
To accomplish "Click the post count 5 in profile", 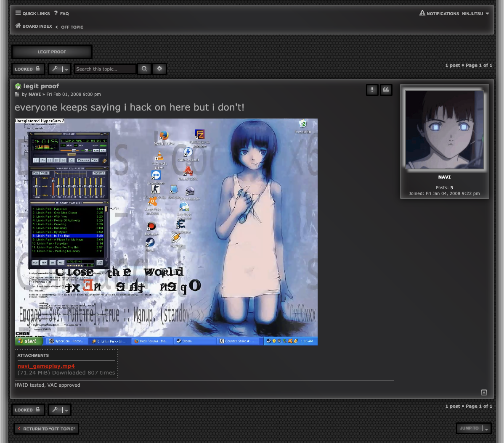I will [x=451, y=187].
